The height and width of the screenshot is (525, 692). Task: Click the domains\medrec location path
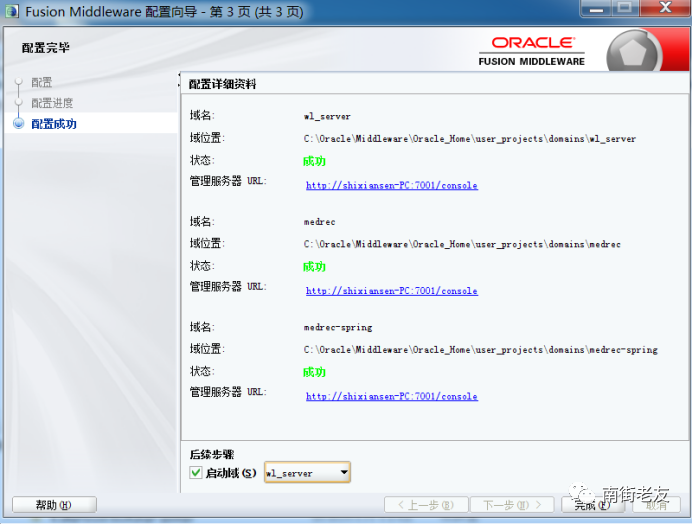tap(462, 244)
